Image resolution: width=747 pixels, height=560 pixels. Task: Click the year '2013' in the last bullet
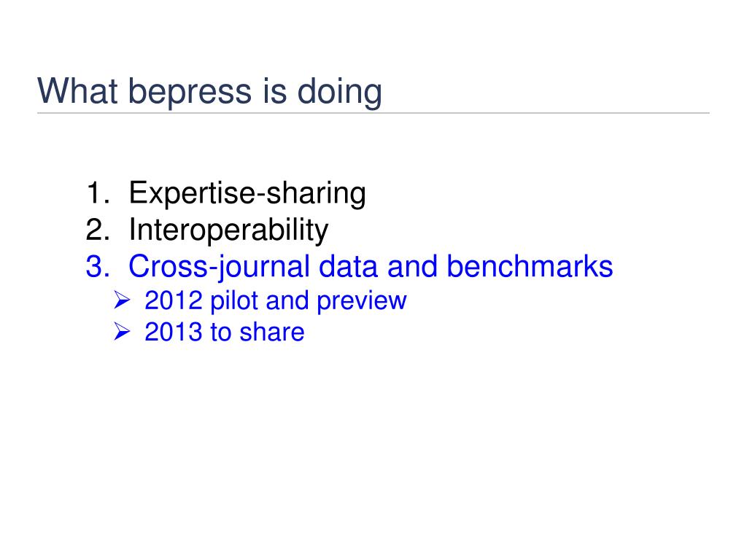(174, 332)
